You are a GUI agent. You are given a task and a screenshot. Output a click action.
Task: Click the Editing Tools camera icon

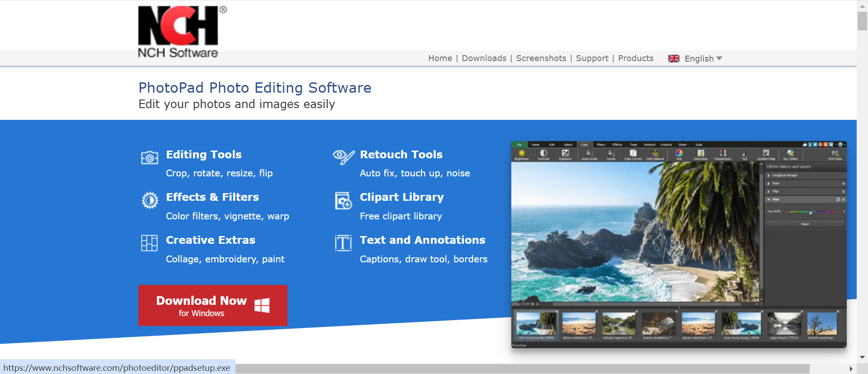[x=150, y=158]
